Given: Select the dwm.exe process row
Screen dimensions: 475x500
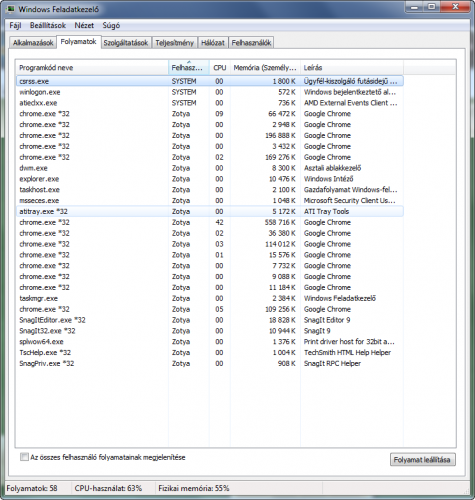Looking at the screenshot, I should (210, 168).
